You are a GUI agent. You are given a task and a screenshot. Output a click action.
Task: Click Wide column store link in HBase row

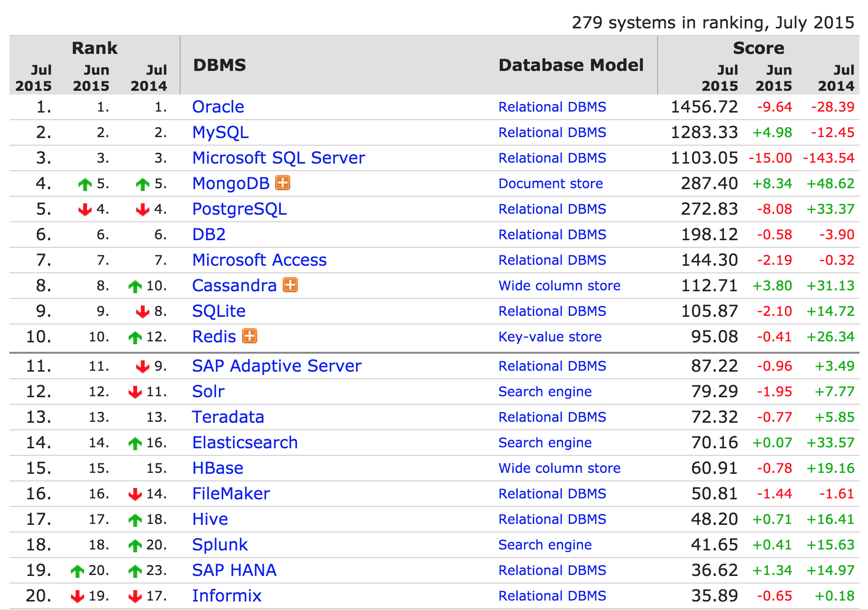click(559, 468)
